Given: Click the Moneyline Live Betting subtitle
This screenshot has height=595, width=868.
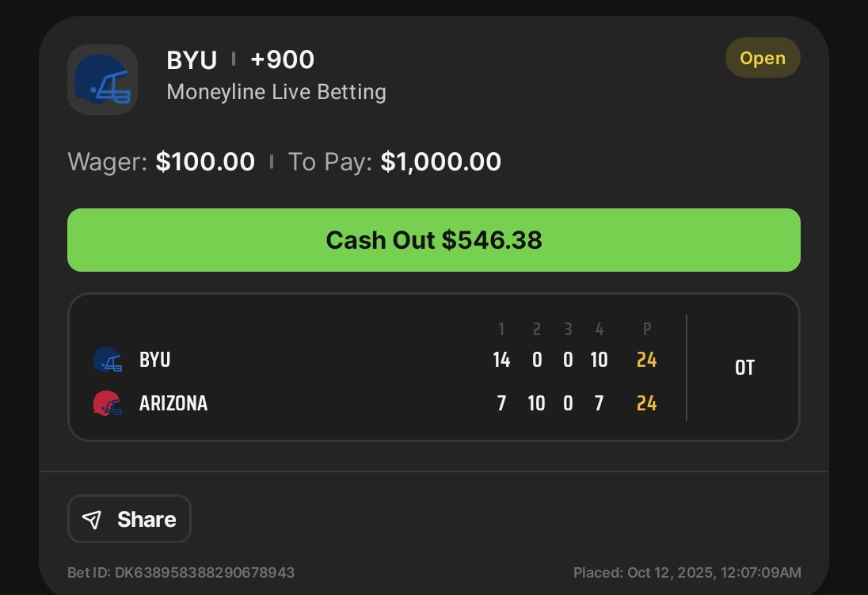Looking at the screenshot, I should (x=276, y=92).
